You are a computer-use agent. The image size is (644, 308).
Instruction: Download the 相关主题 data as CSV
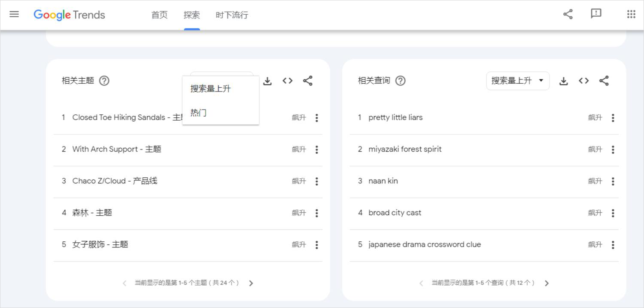pyautogui.click(x=267, y=80)
